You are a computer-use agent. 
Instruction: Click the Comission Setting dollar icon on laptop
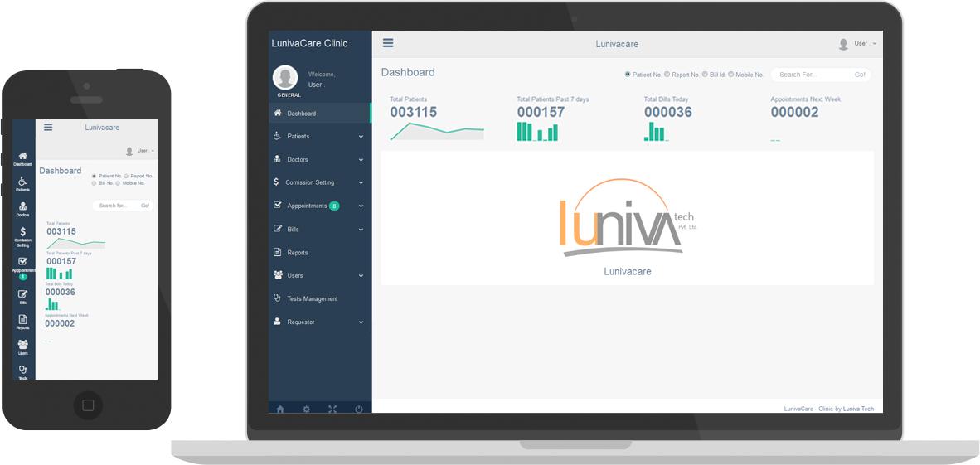pyautogui.click(x=276, y=182)
